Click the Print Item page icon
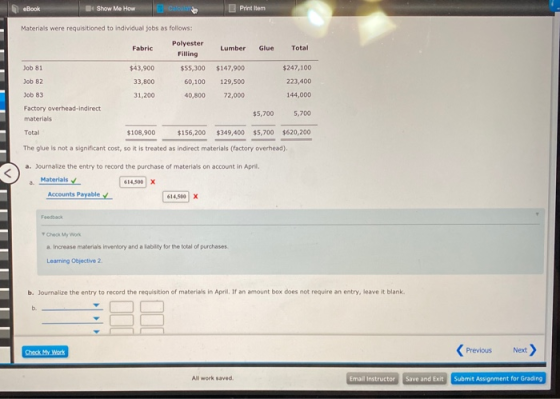The height and width of the screenshot is (399, 560). 232,8
